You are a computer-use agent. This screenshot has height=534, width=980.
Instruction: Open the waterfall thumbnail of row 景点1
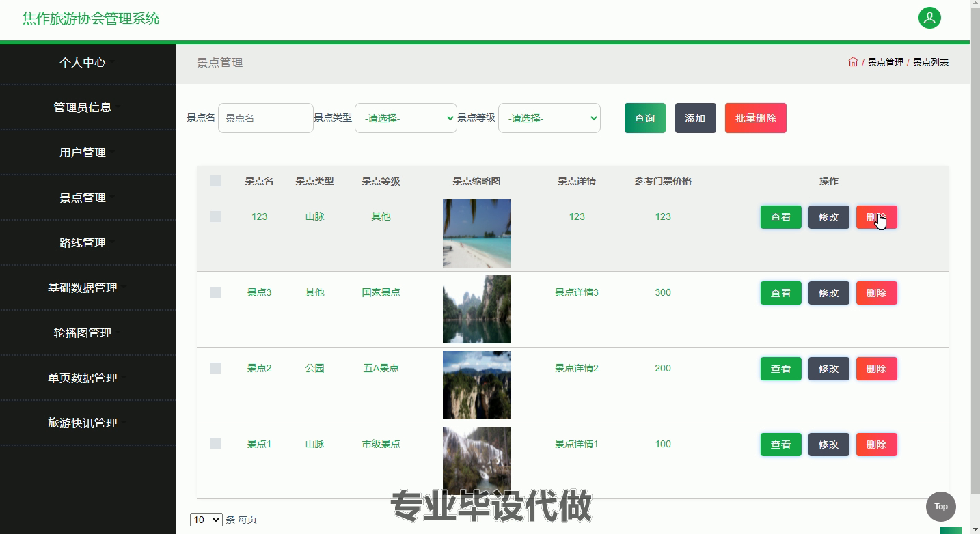477,461
